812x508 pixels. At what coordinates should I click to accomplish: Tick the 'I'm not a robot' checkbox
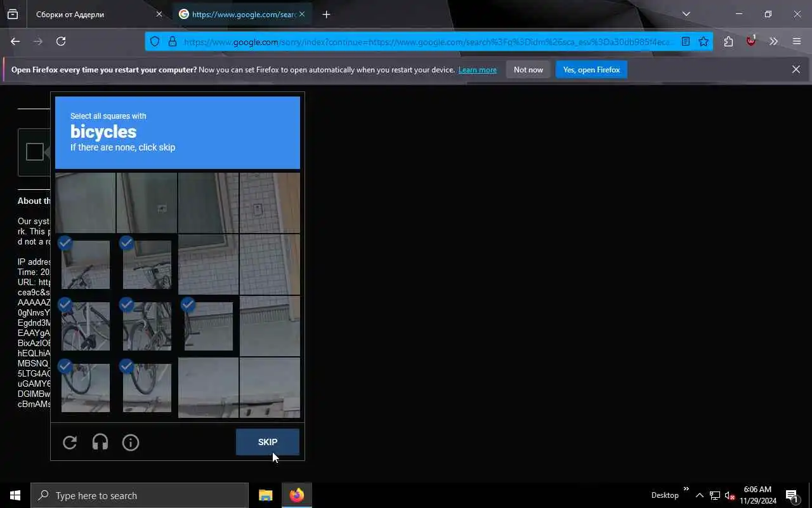click(35, 152)
